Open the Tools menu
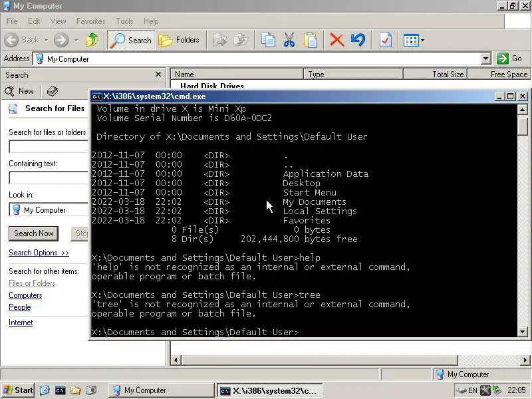532x399 pixels. coord(124,21)
